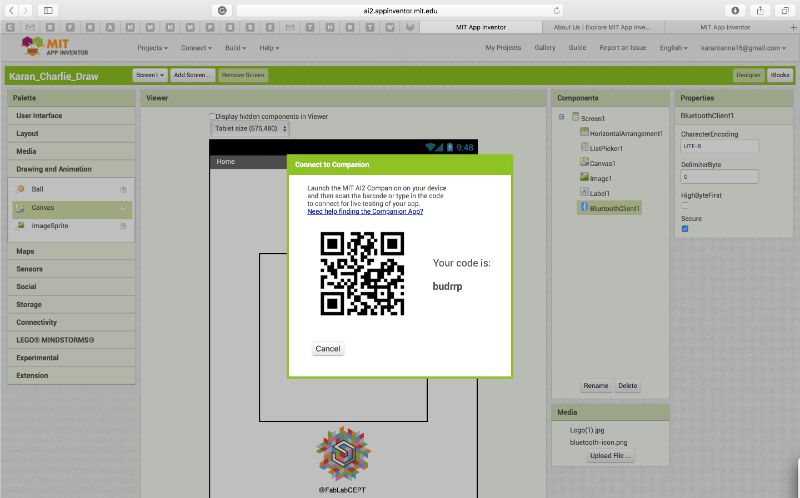Open Need help finding Companion App link

(x=365, y=211)
